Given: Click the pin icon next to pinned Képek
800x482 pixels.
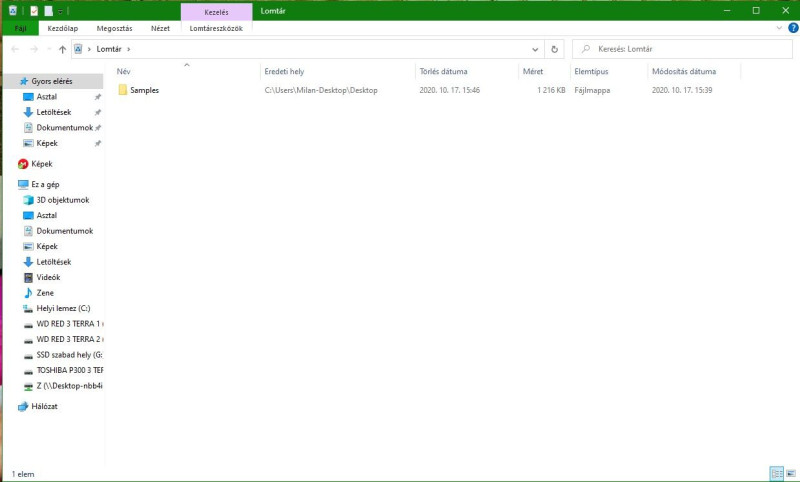Looking at the screenshot, I should coord(97,143).
